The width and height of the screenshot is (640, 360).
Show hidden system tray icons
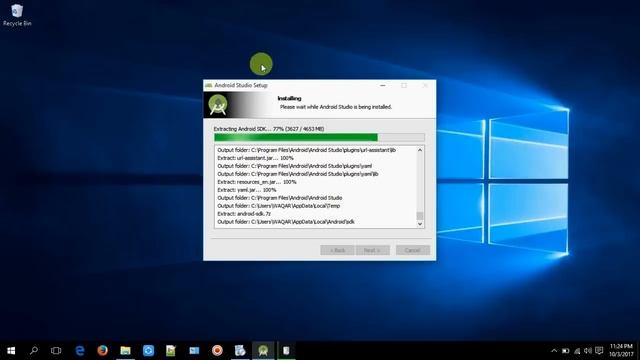554,351
